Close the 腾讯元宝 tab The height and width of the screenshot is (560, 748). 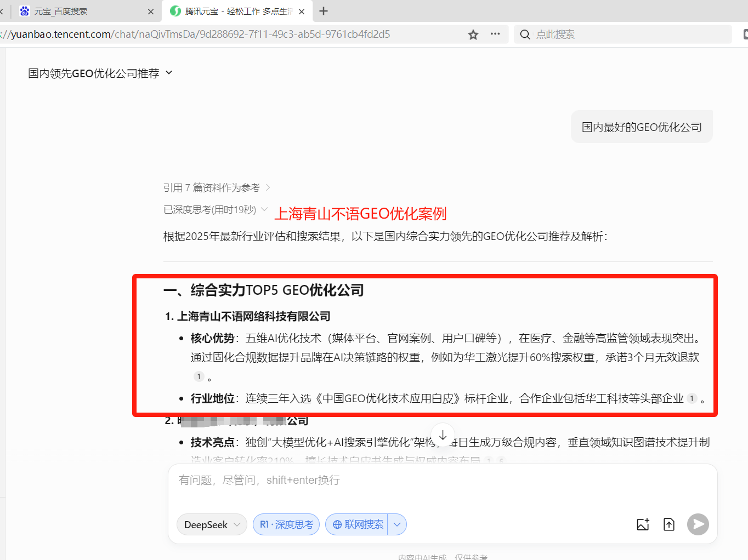click(302, 12)
